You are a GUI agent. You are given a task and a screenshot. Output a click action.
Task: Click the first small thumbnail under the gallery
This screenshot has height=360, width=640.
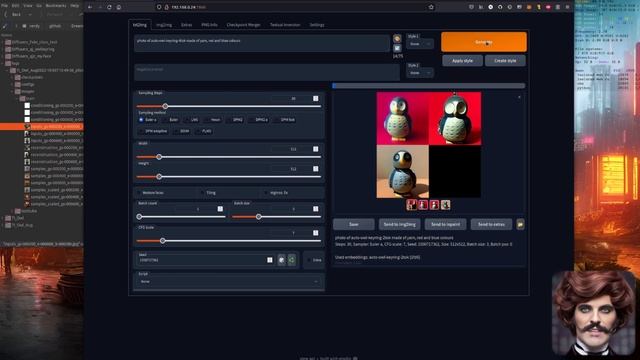pos(411,204)
